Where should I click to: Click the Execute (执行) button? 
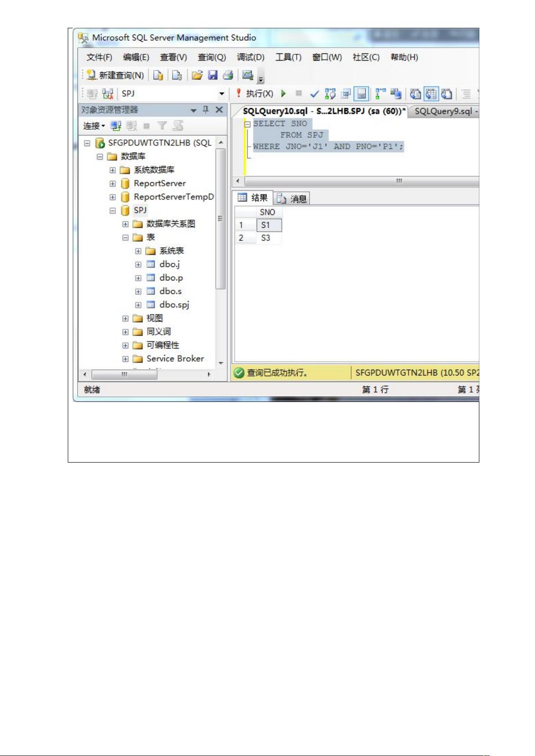tap(254, 94)
